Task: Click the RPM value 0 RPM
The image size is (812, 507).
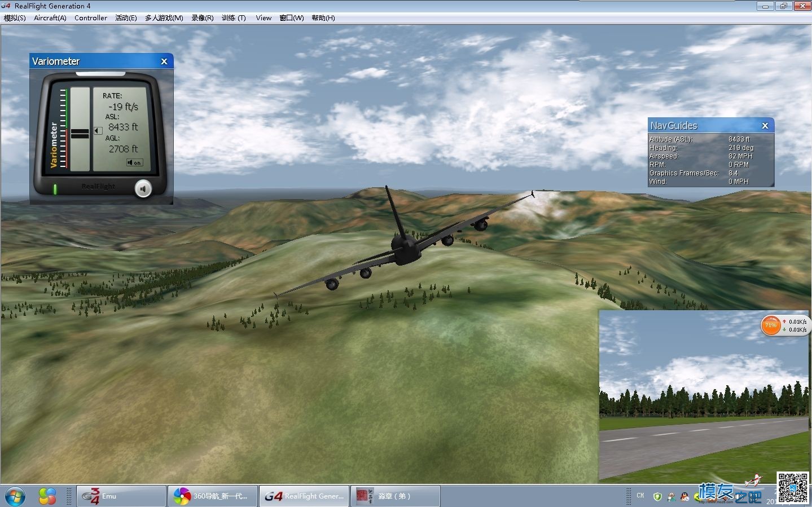Action: click(x=739, y=165)
